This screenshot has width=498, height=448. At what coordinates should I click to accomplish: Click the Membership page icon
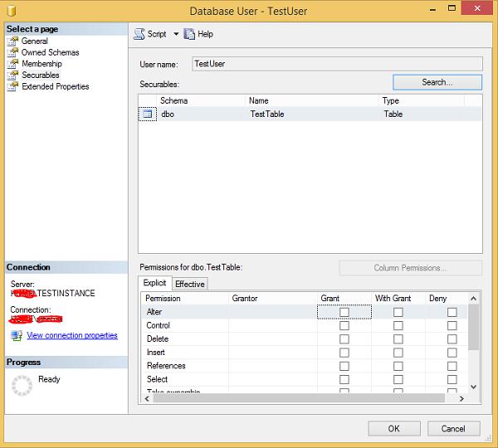coord(12,64)
